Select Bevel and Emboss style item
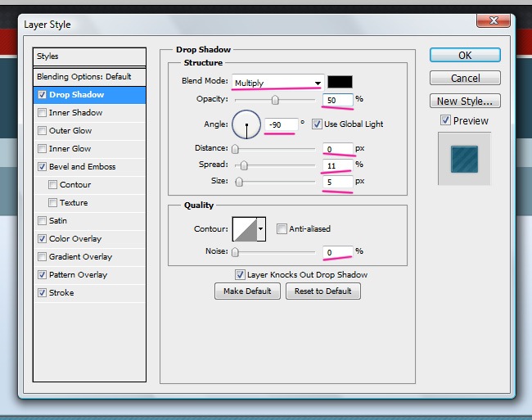 (82, 167)
